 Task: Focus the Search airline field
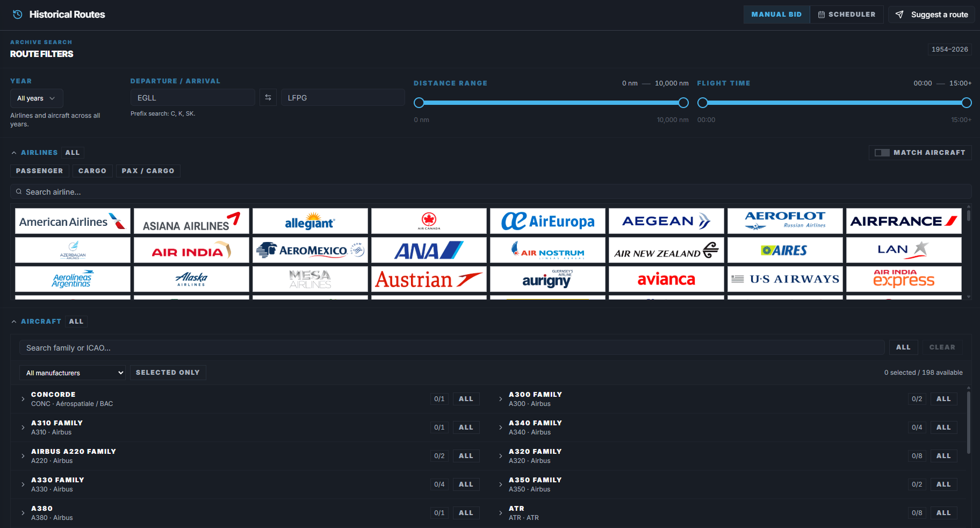pos(491,192)
